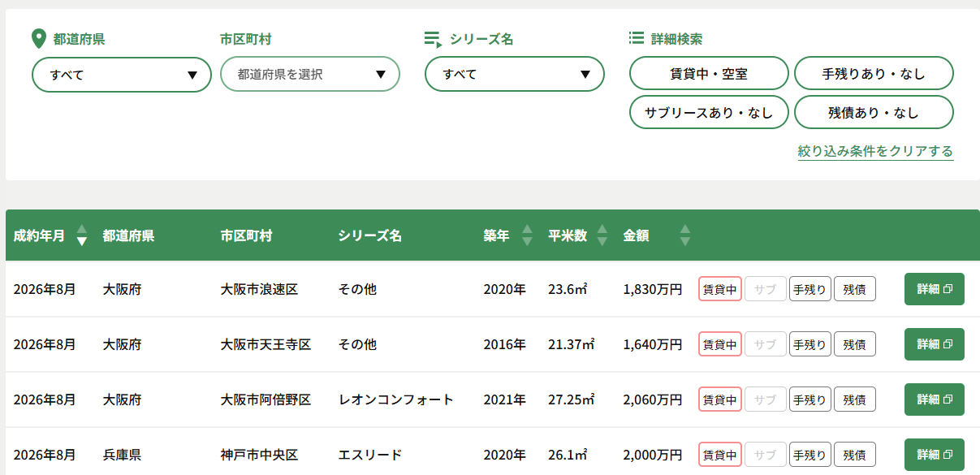The width and height of the screenshot is (980, 475).
Task: Open 詳細 for 大阪市天王寺区 row
Action: coord(934,344)
